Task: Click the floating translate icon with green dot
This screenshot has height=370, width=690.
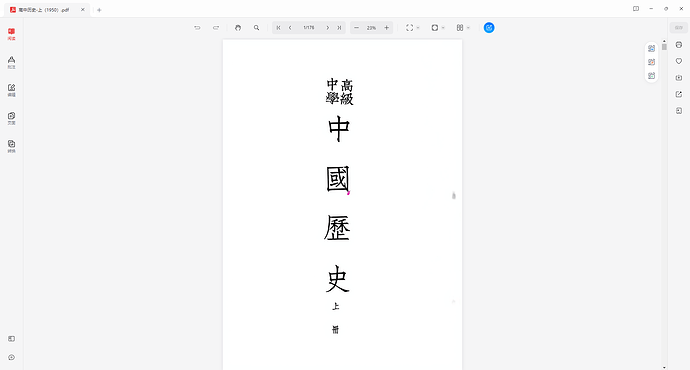Action: click(x=651, y=76)
